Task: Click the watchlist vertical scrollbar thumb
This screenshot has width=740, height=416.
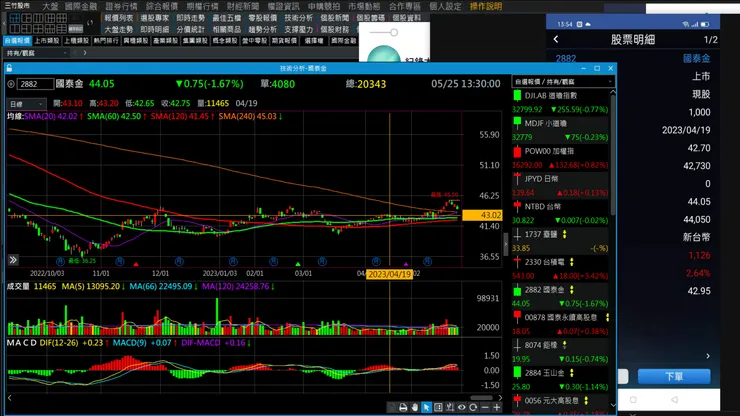Action: point(613,156)
